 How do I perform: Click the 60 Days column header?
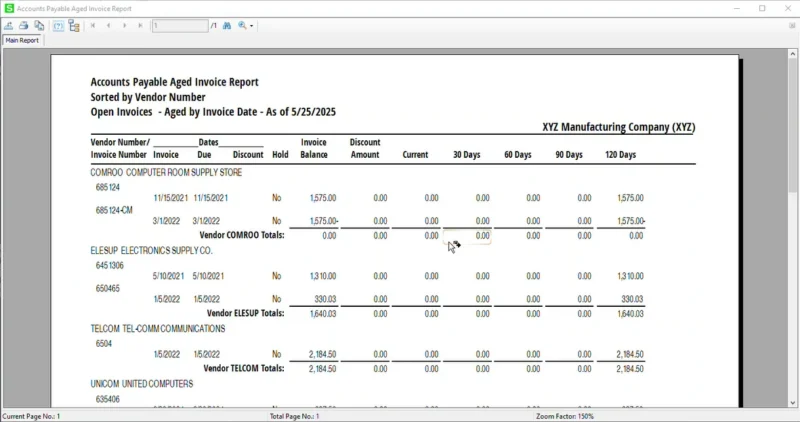pyautogui.click(x=518, y=155)
